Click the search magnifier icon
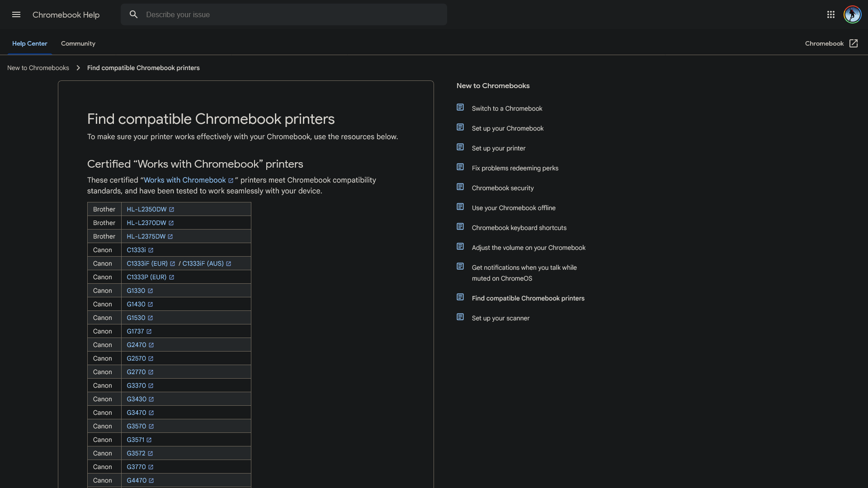The height and width of the screenshot is (488, 868). [133, 14]
